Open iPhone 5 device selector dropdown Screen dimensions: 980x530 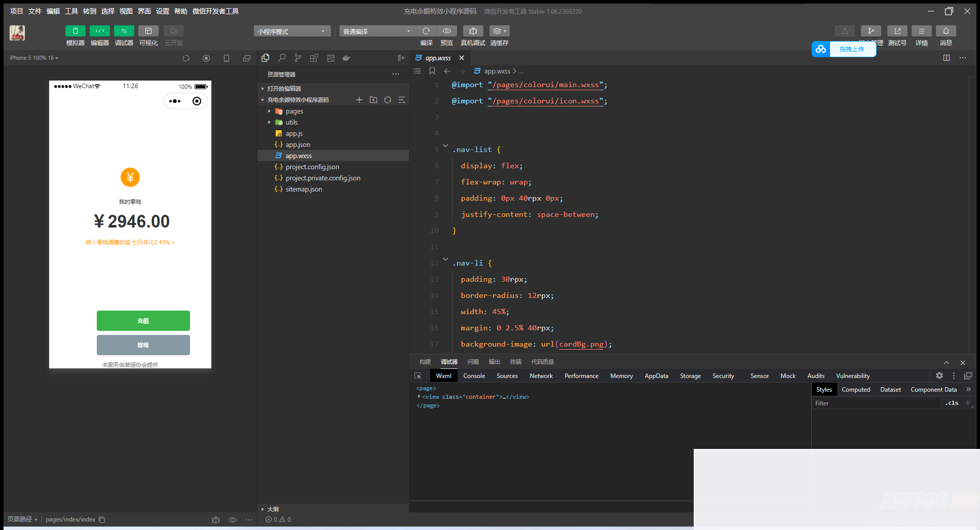click(x=34, y=58)
